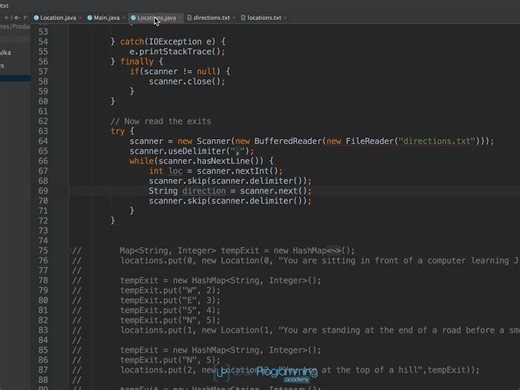
Task: Place cursor on scanner.close();
Action: point(187,81)
